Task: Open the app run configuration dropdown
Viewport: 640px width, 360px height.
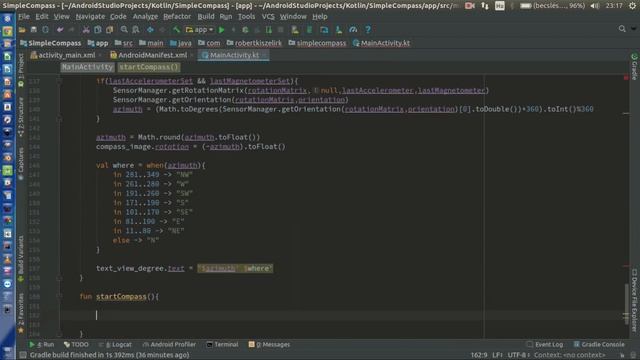Action: click(200, 29)
